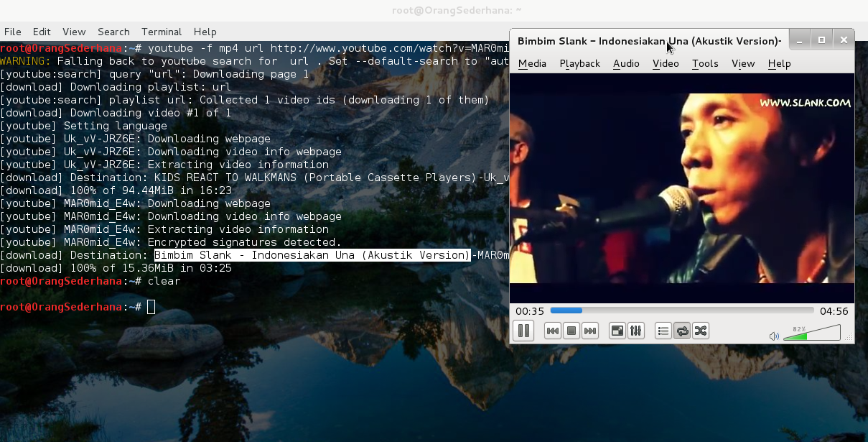Open the Terminal menu in the terminal window
Image resolution: width=868 pixels, height=442 pixels.
[x=161, y=32]
